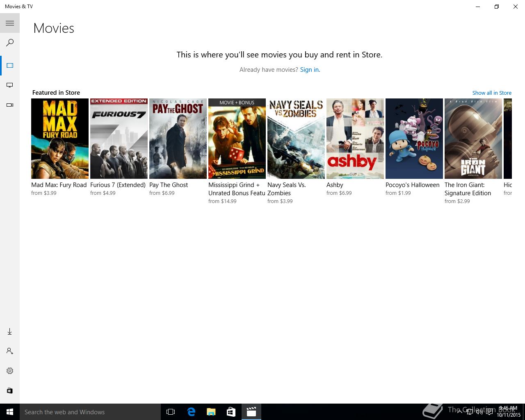Open Mississippi Grind poster
This screenshot has height=420, width=525.
[x=237, y=139]
